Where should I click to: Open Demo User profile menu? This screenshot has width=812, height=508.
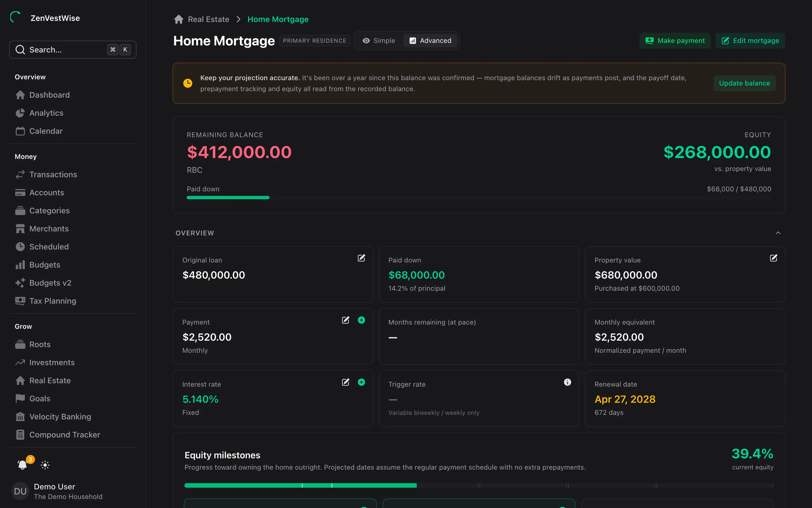click(72, 491)
